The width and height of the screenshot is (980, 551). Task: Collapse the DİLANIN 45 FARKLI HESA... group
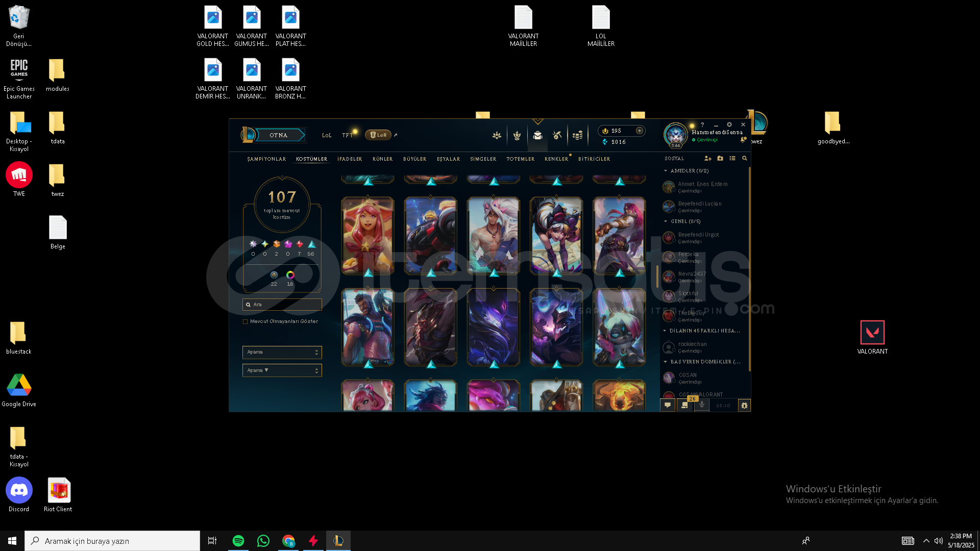(x=665, y=331)
